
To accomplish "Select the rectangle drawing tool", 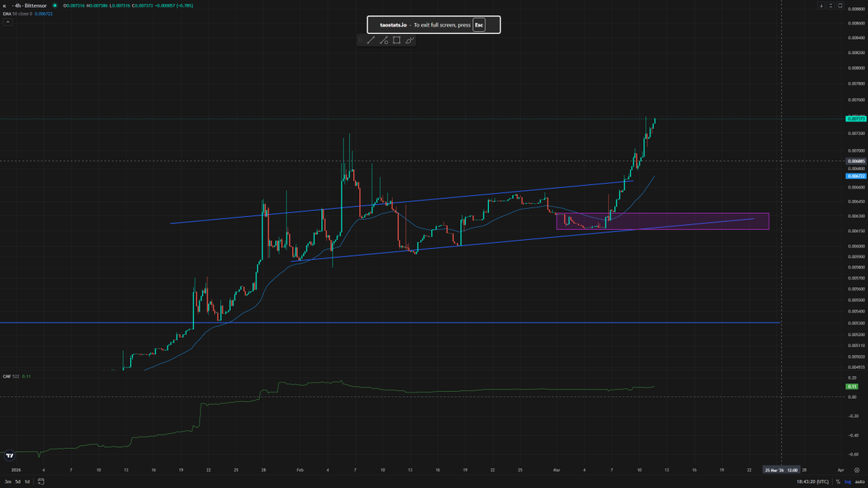I will tap(396, 41).
